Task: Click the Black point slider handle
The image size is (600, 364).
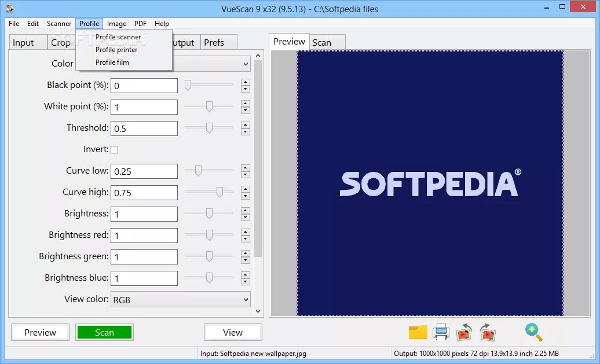Action: tap(188, 85)
